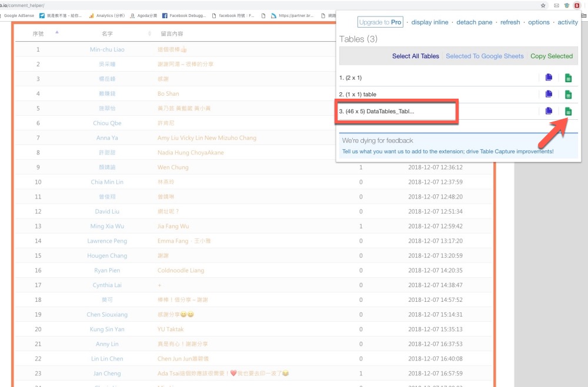Click the bookmark star icon in address bar
The image size is (588, 387).
pyautogui.click(x=543, y=5)
